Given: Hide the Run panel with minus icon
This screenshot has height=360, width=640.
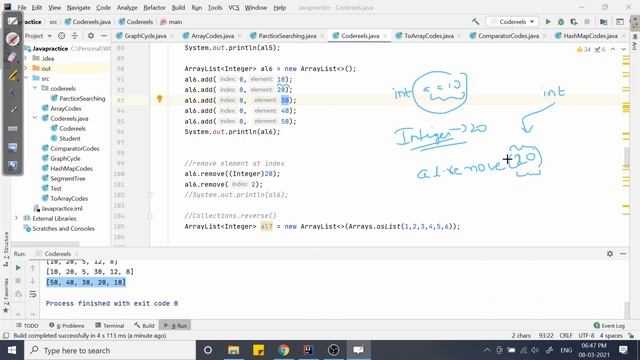Looking at the screenshot, I should coord(623,253).
